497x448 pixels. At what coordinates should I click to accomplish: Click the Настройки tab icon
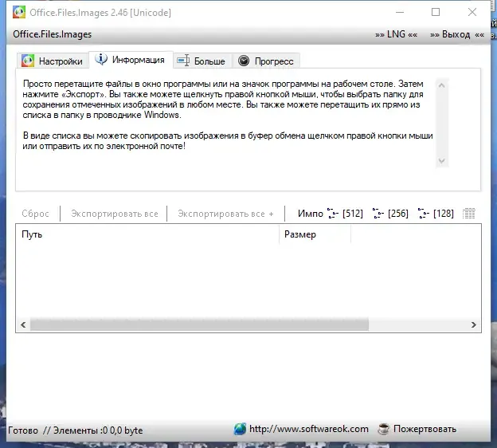[x=28, y=61]
